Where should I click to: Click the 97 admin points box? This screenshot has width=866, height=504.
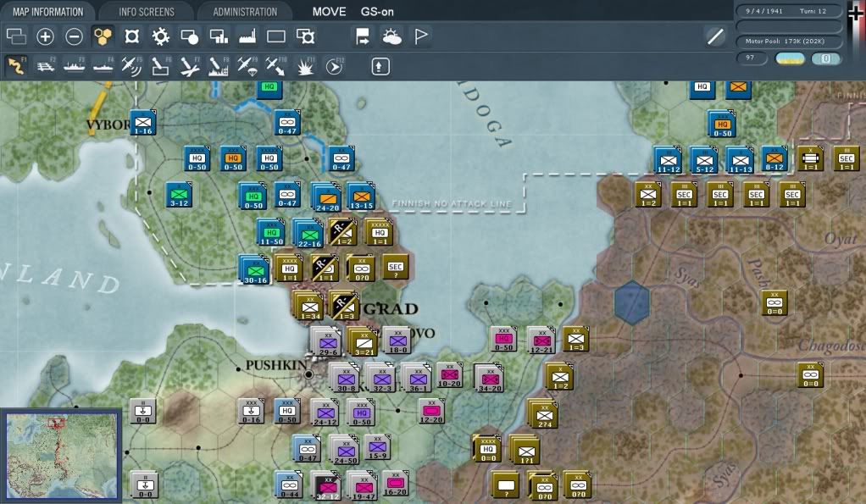click(752, 58)
